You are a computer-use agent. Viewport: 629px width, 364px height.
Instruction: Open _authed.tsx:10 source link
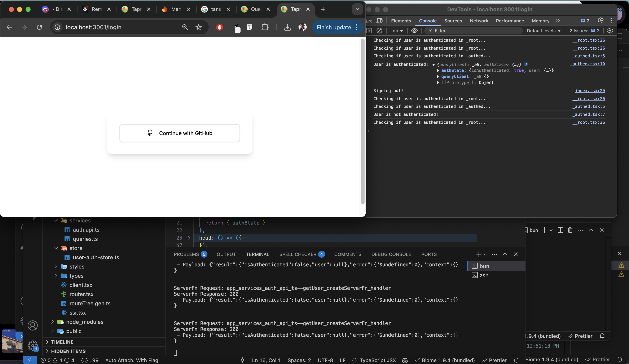coord(587,64)
